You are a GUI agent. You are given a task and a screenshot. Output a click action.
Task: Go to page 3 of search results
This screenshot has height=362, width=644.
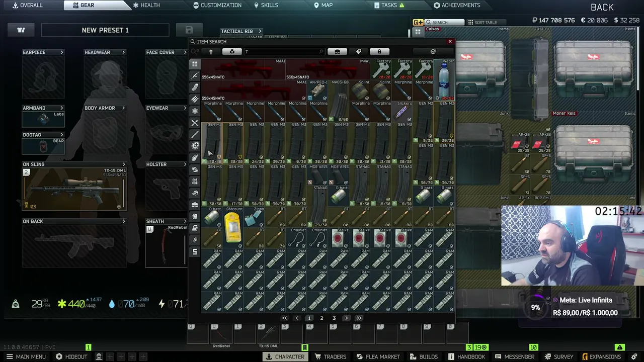(x=334, y=318)
